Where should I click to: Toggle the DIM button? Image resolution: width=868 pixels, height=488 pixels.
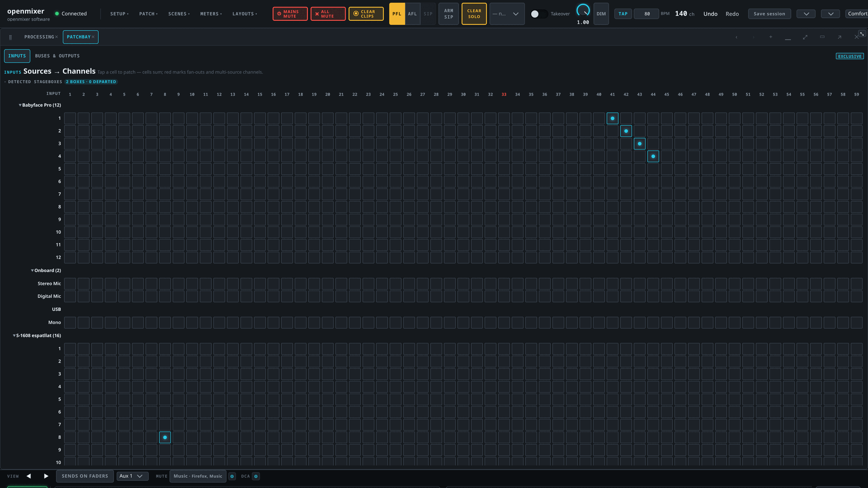(601, 14)
